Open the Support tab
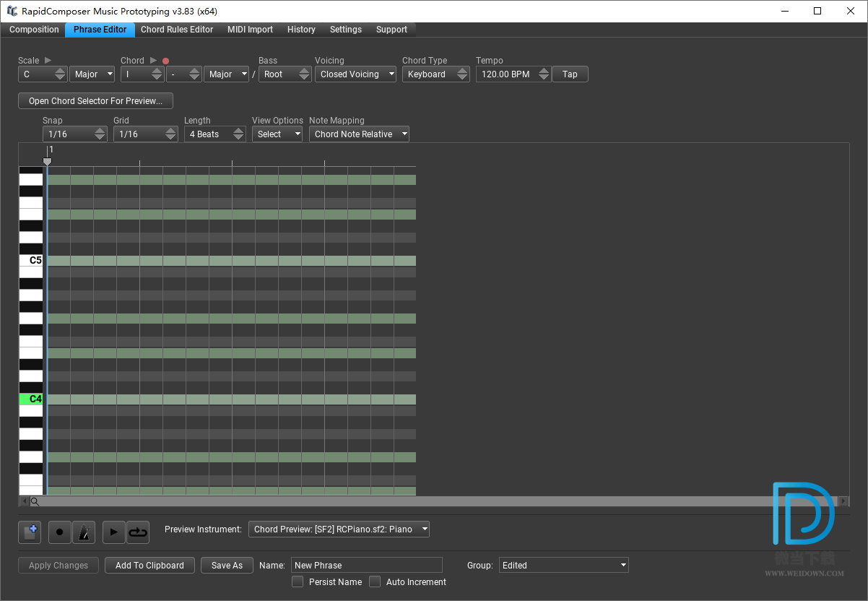Viewport: 868px width, 601px height. pyautogui.click(x=391, y=30)
